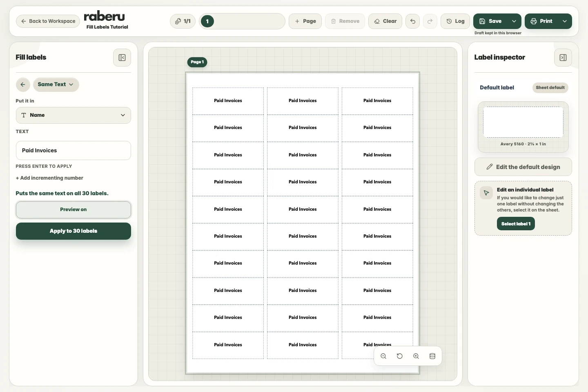The image size is (588, 392).
Task: Open the data source stack icon
Action: (x=432, y=356)
